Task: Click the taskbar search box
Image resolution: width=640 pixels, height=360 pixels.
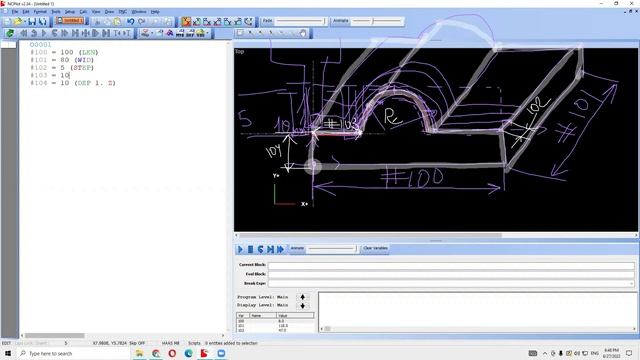Action: point(73,353)
